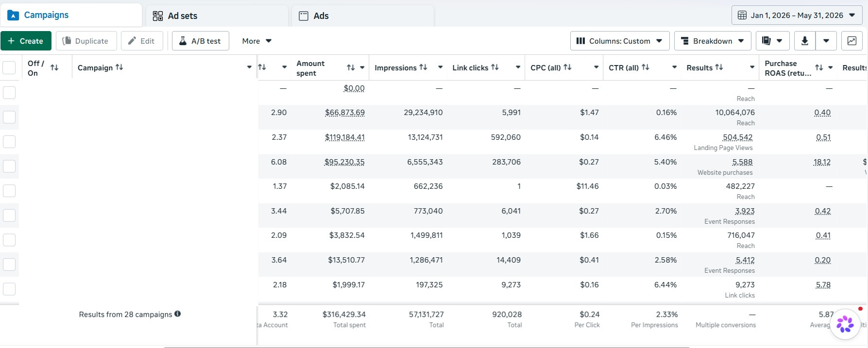Click the $95,230.35 amount spent link
868x348 pixels.
[344, 162]
